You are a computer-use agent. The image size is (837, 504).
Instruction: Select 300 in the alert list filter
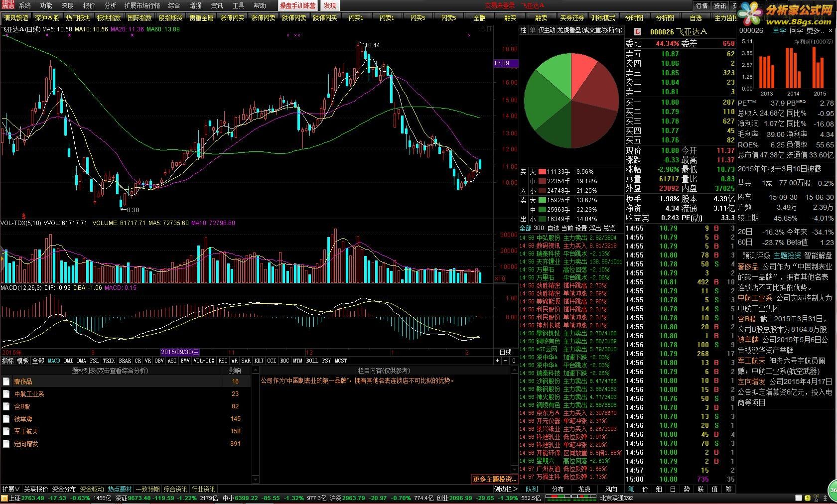click(x=539, y=228)
